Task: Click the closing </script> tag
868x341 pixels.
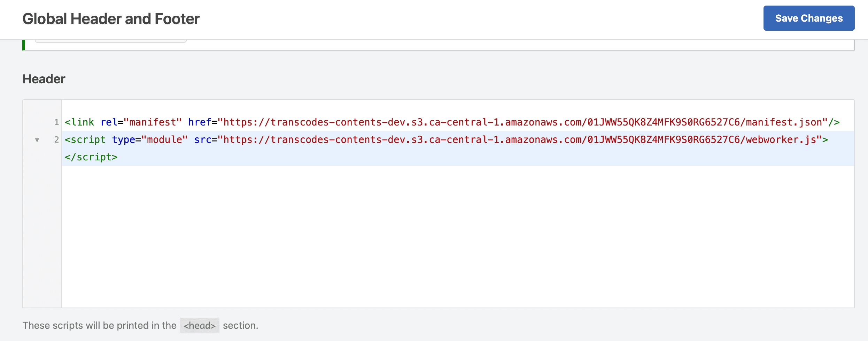Action: coord(91,157)
